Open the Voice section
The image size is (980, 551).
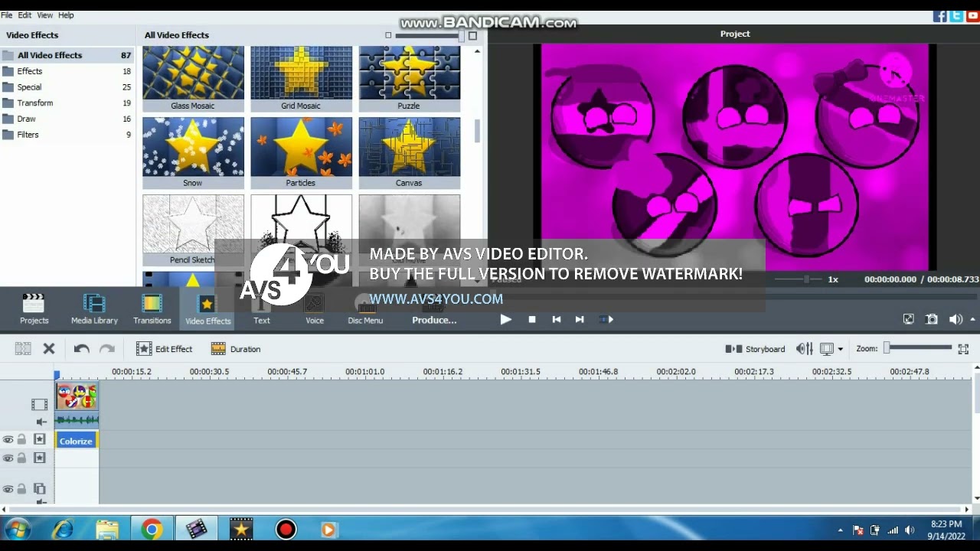315,309
